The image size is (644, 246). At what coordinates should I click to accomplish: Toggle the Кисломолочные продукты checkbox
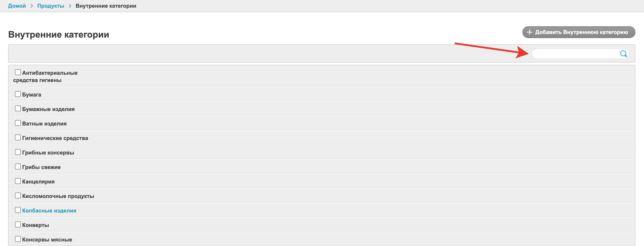click(x=18, y=196)
